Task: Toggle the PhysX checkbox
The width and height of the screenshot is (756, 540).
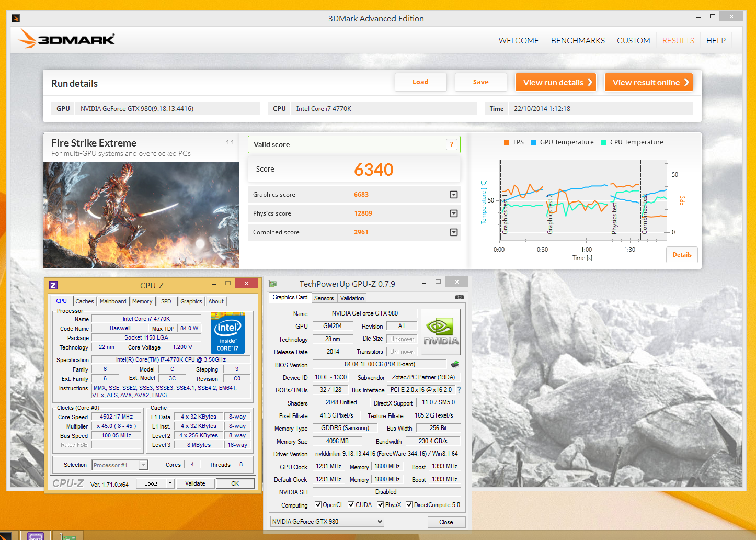Action: point(380,505)
